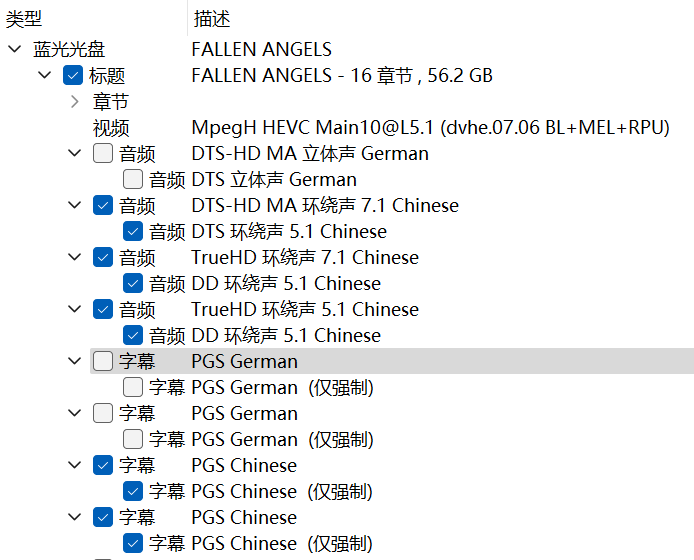Check forced-only box under second PGS German
The height and width of the screenshot is (560, 694).
coord(133,439)
